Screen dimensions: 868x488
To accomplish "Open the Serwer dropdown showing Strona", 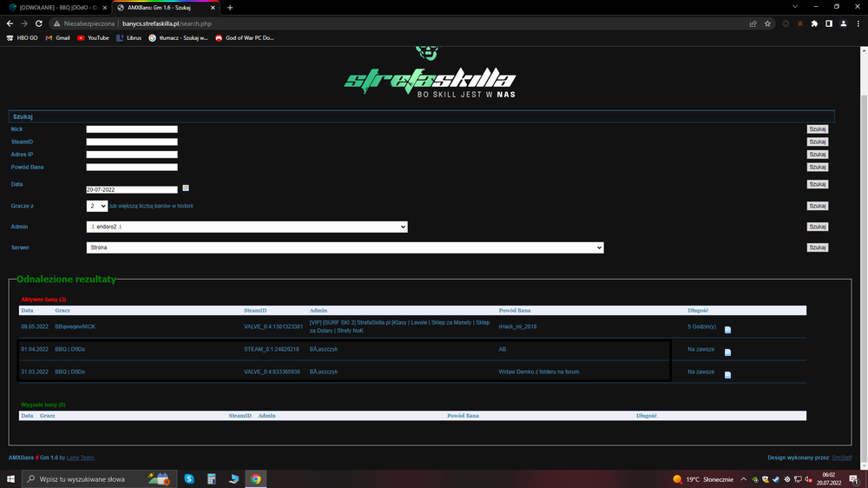I will click(345, 247).
